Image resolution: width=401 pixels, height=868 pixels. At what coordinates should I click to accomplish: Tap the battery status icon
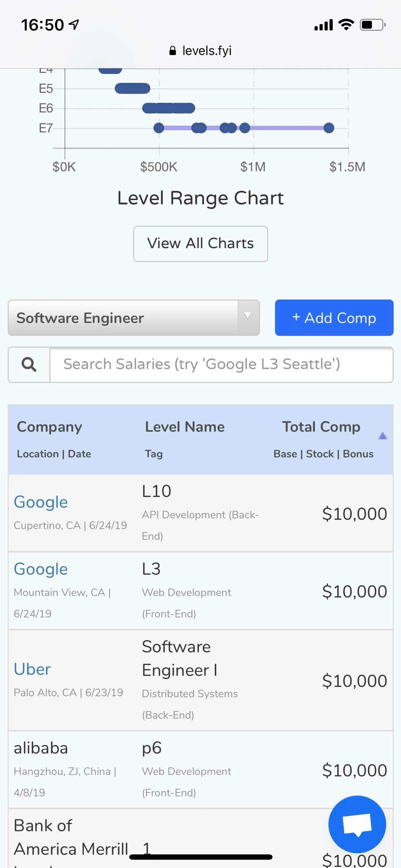pyautogui.click(x=372, y=25)
